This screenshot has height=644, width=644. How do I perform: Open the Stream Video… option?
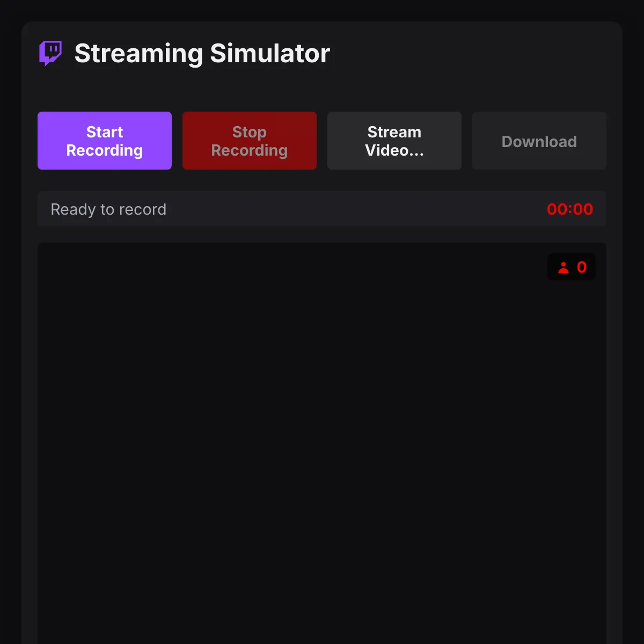(x=394, y=141)
